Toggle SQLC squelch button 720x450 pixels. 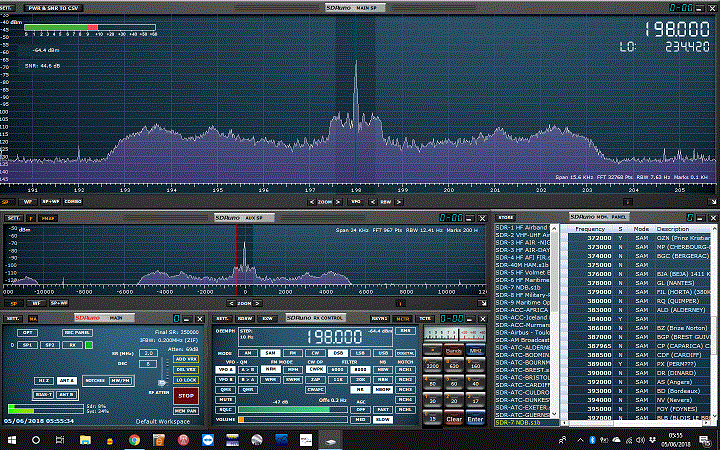click(x=225, y=410)
